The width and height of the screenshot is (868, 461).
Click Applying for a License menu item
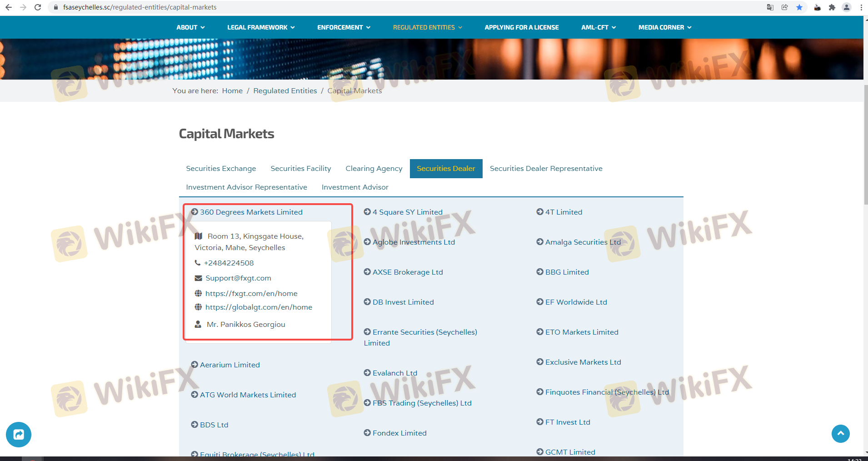(x=521, y=27)
